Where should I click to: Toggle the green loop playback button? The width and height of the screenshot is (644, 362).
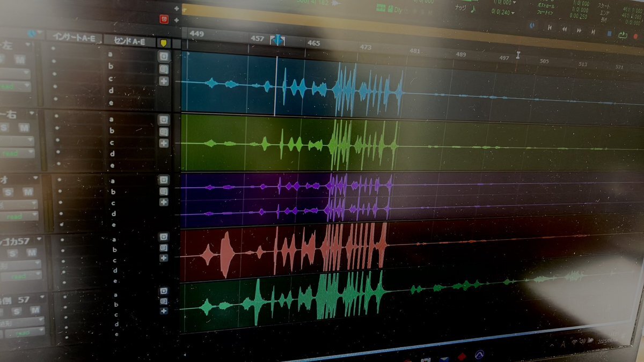tap(623, 35)
